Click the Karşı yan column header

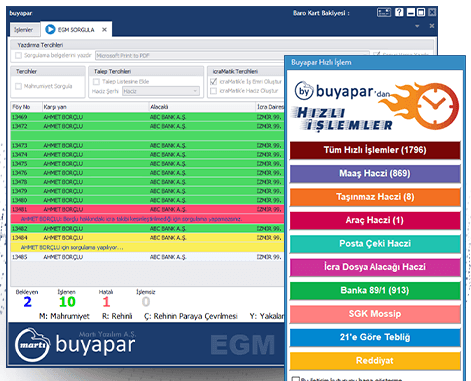pyautogui.click(x=95, y=107)
